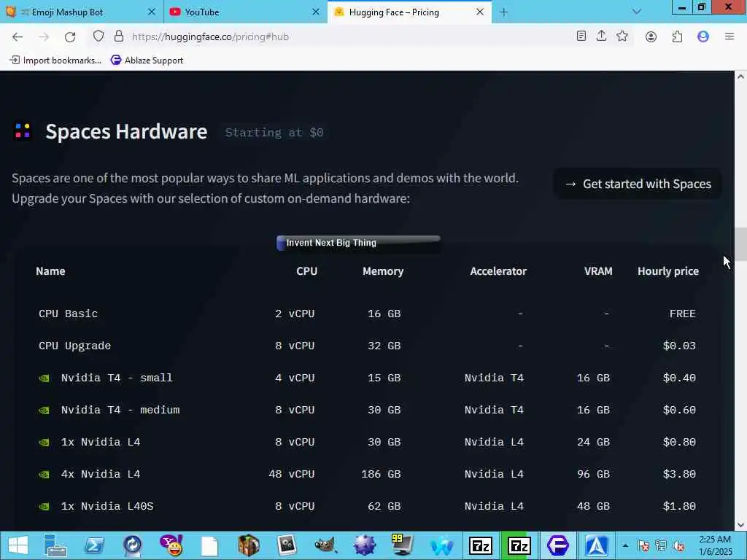Click 186 GB memory value
The height and width of the screenshot is (560, 747).
tap(381, 474)
